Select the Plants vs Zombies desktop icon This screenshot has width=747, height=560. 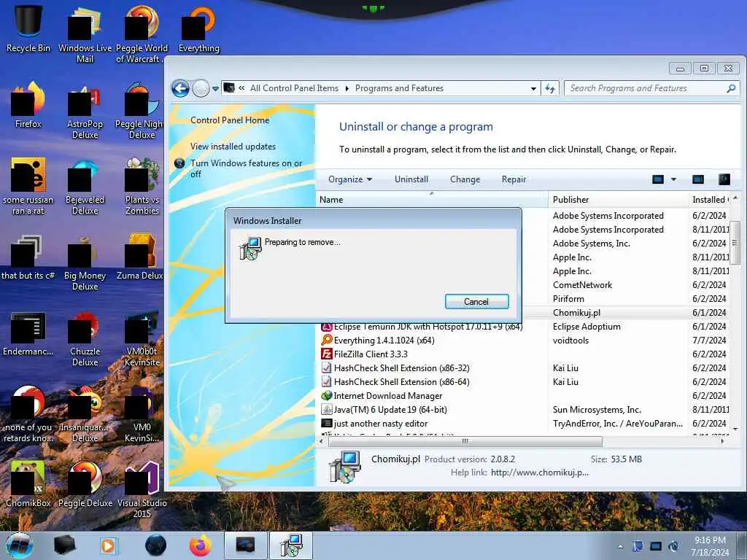point(142,187)
